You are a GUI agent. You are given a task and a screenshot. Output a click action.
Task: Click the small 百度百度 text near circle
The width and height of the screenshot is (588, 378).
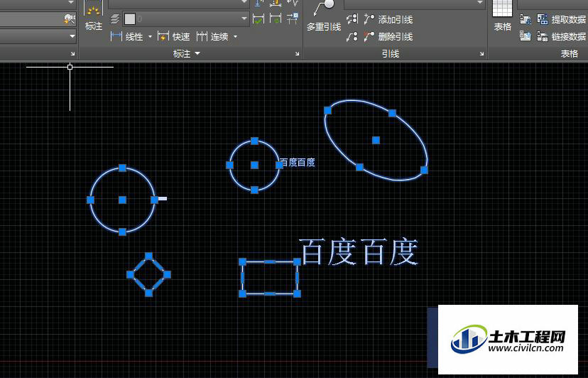[298, 162]
